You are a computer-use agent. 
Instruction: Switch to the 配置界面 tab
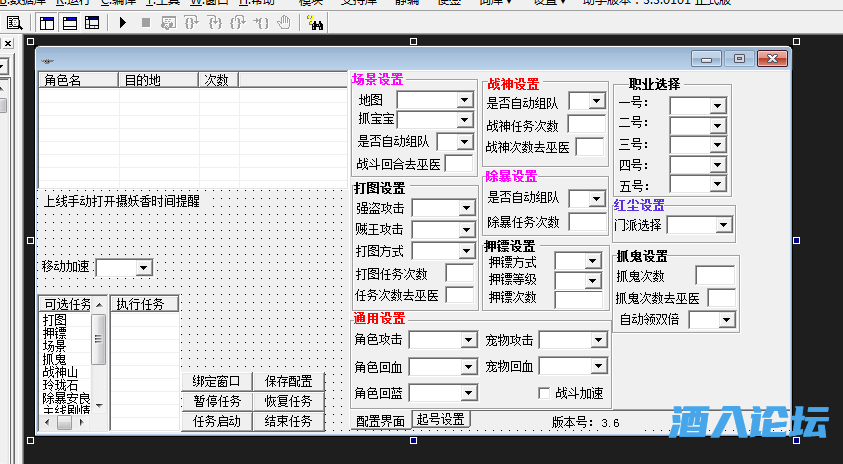pos(381,421)
